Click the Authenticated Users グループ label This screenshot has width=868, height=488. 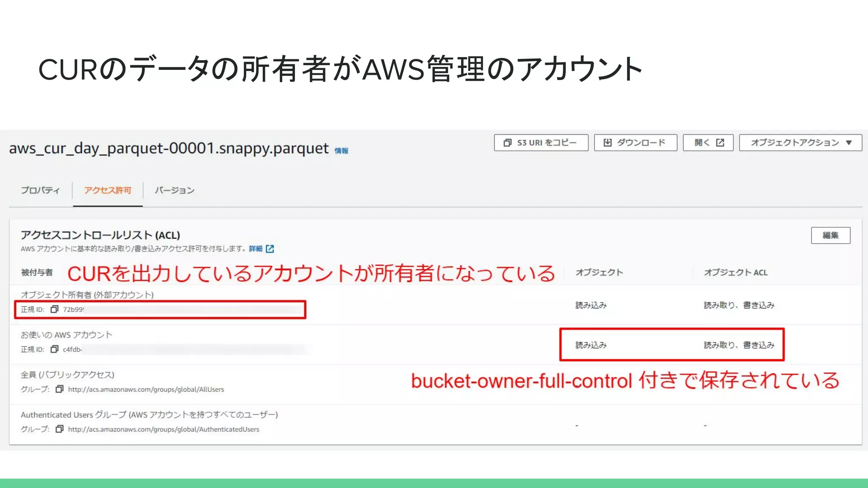tap(149, 414)
